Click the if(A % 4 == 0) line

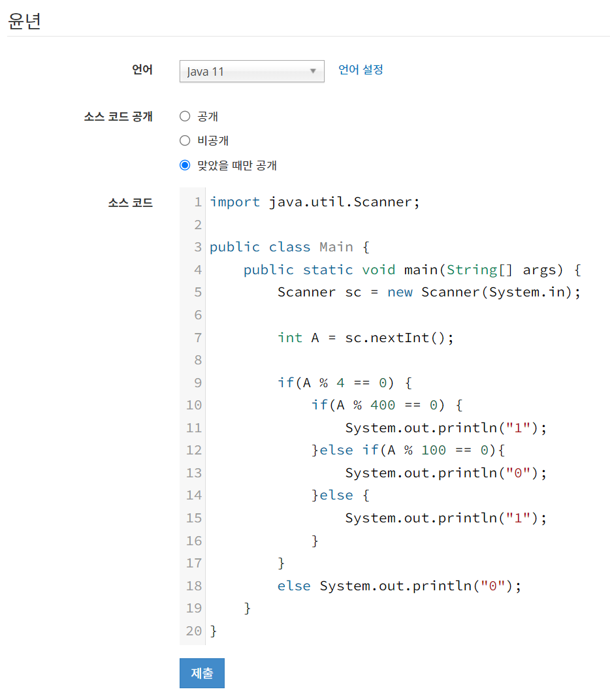(x=345, y=383)
